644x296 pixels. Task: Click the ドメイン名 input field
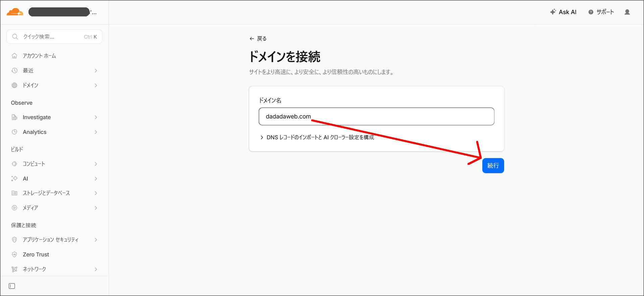pos(376,116)
